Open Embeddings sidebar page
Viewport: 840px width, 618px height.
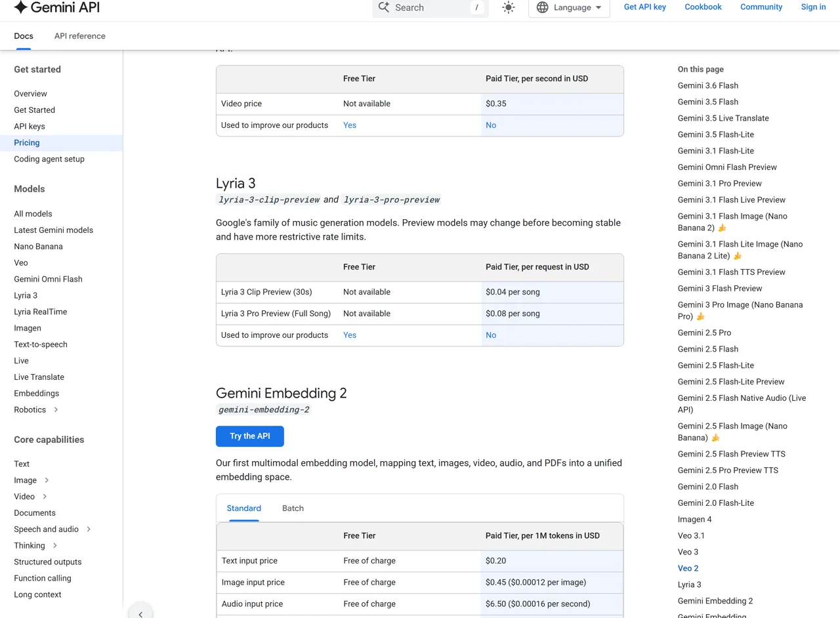coord(37,394)
